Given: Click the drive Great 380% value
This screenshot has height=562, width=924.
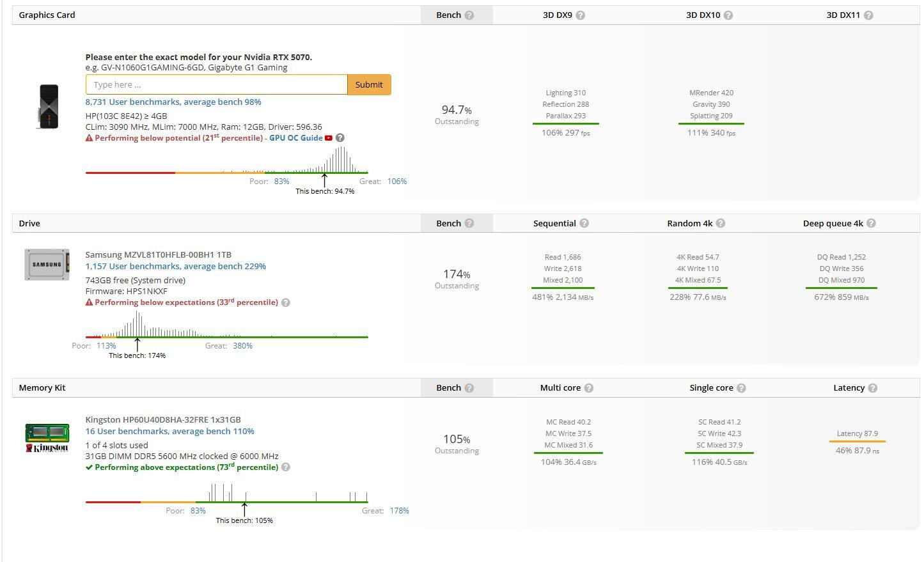Looking at the screenshot, I should (x=242, y=346).
